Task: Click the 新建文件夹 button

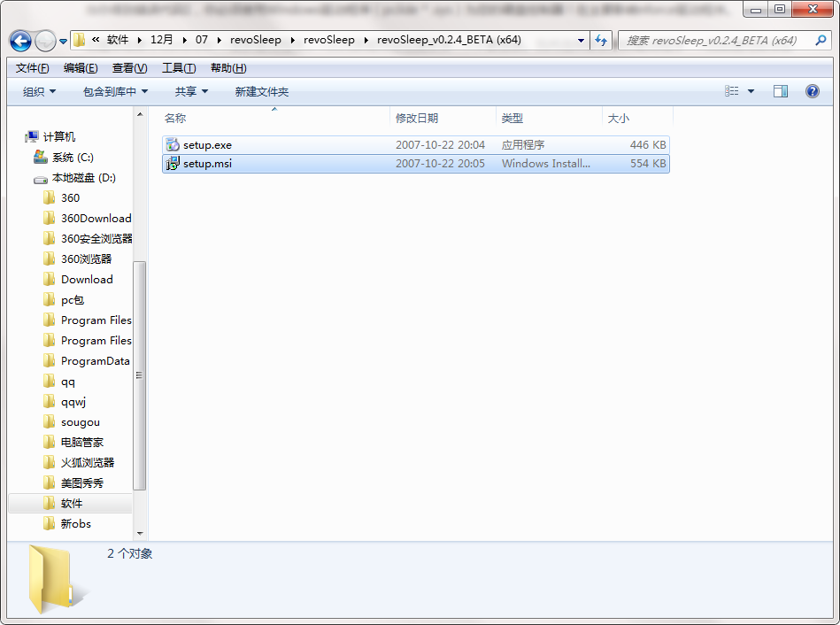Action: click(261, 92)
